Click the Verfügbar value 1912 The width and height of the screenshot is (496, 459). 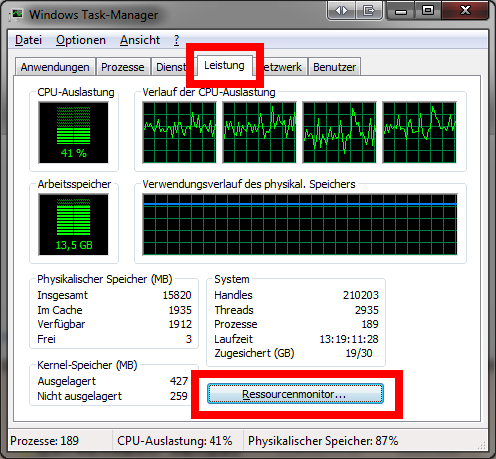click(x=180, y=324)
